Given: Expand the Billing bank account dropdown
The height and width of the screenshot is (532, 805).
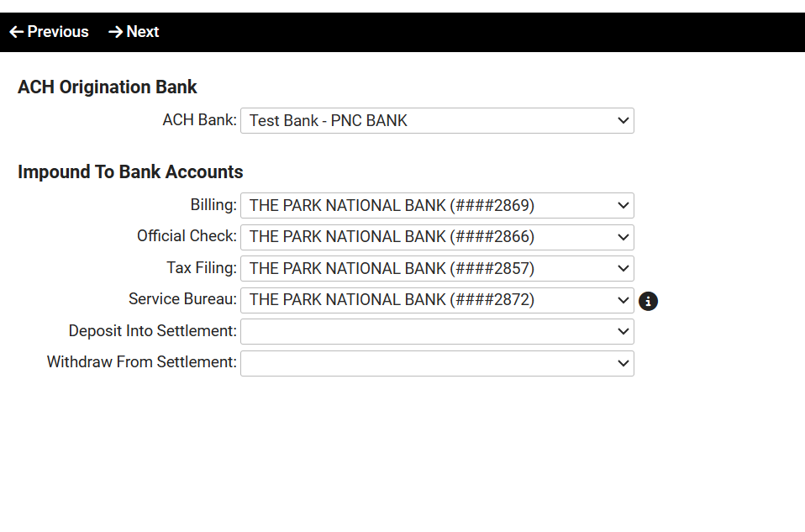Looking at the screenshot, I should (437, 206).
